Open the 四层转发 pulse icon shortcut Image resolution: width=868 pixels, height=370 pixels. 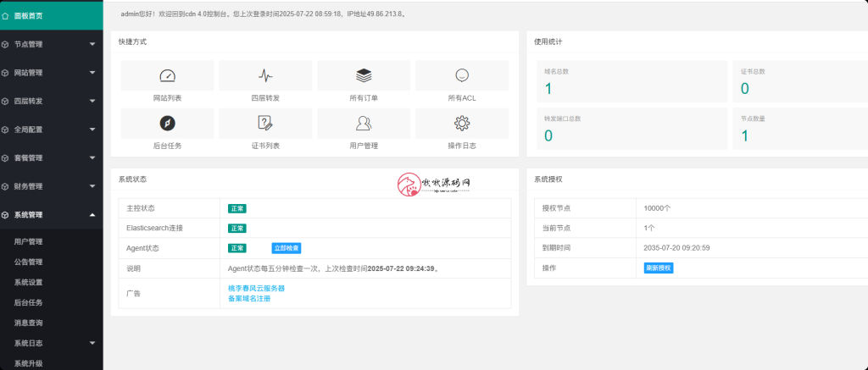point(265,75)
